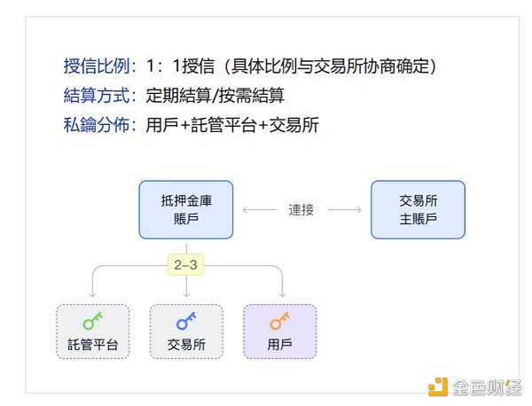Click the 連接 label between the boxes
Viewport: 532px width, 406px height.
(301, 210)
